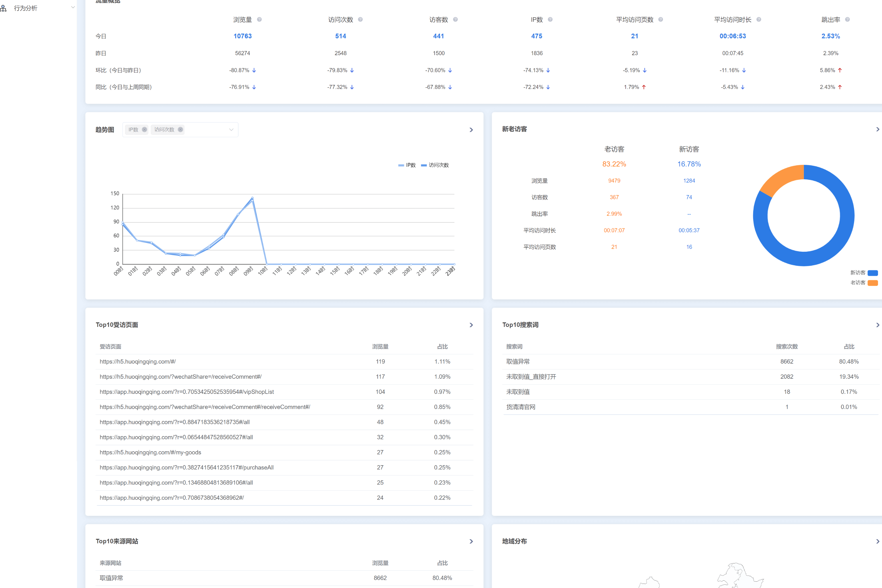Click help icon beside 访问次数 header

pos(360,19)
